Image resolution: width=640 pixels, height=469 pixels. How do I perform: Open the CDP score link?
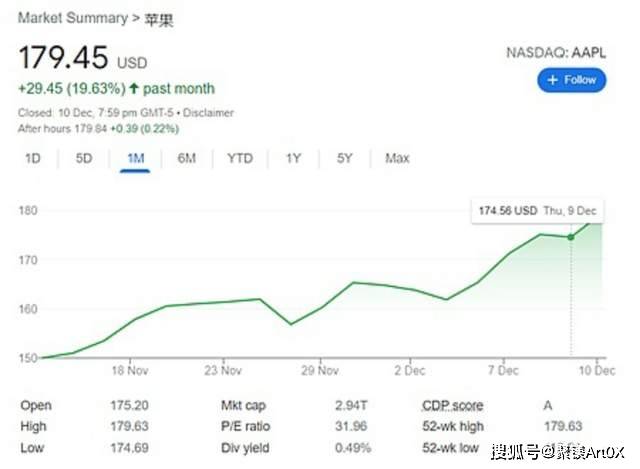(x=453, y=405)
